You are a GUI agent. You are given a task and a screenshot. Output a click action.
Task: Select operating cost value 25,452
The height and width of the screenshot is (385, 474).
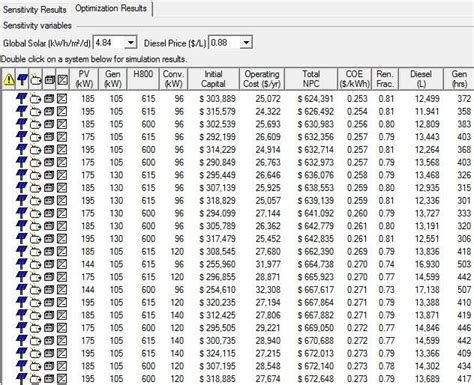click(268, 239)
